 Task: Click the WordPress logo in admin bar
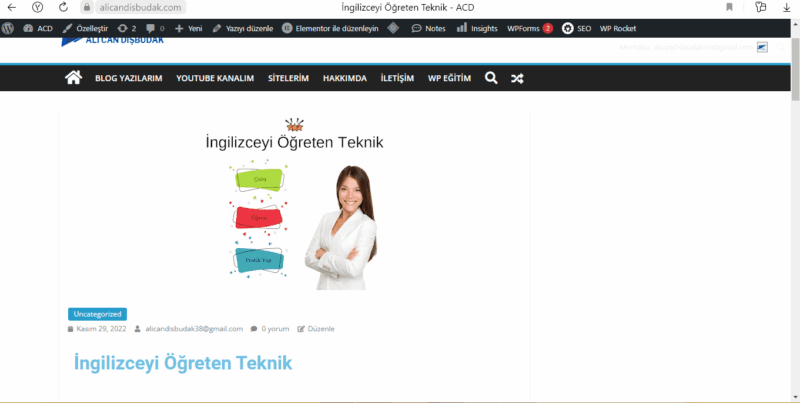click(9, 28)
